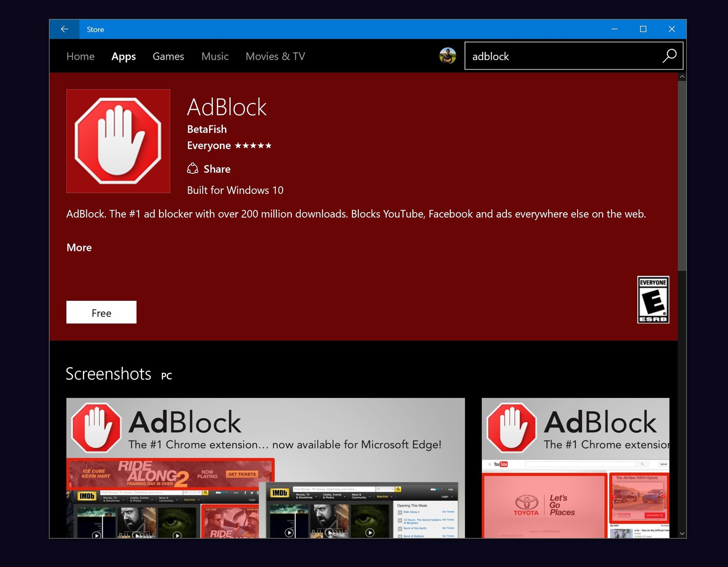728x567 pixels.
Task: Click the five-star rating
Action: click(253, 145)
